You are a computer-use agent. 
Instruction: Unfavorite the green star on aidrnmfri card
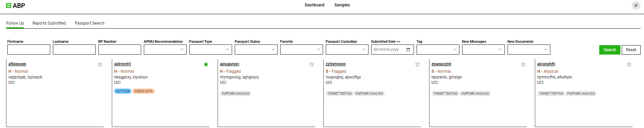click(x=206, y=64)
